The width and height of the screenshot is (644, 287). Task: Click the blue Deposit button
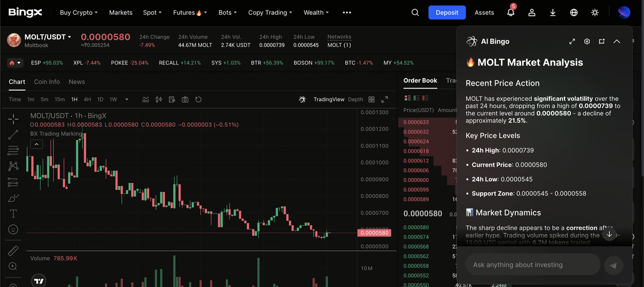447,13
